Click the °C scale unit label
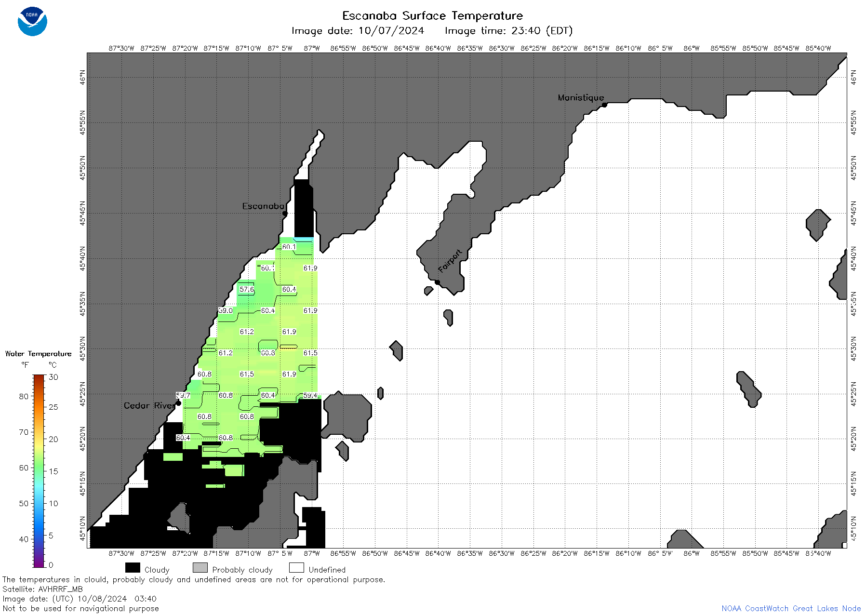 [x=53, y=365]
